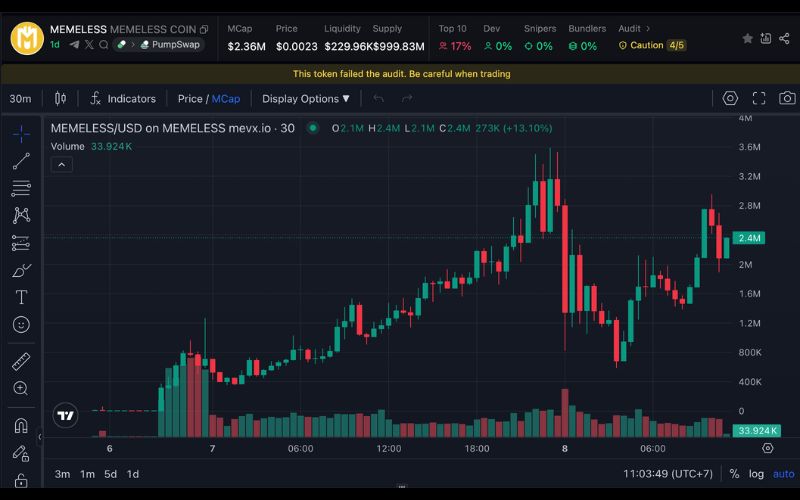Click the Caution 4/5 audit badge
Viewport: 800px width, 500px height.
point(652,45)
